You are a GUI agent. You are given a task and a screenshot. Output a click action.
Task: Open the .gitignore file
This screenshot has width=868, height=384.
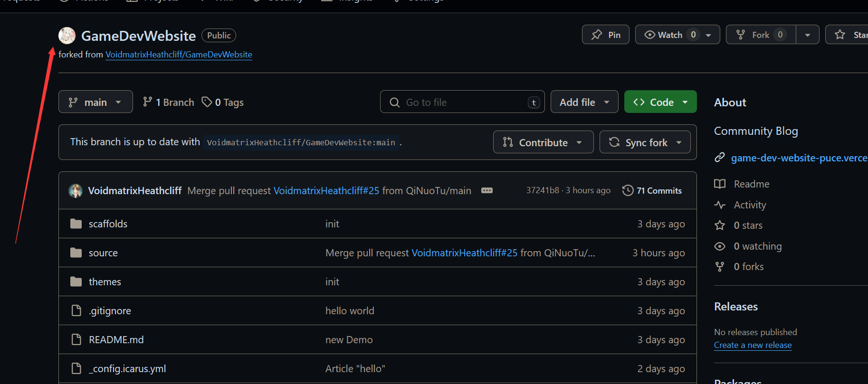(x=110, y=310)
